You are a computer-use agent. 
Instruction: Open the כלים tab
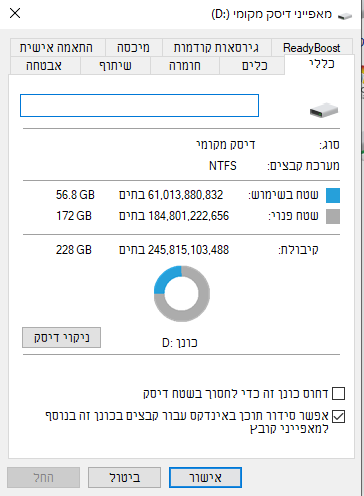(255, 66)
